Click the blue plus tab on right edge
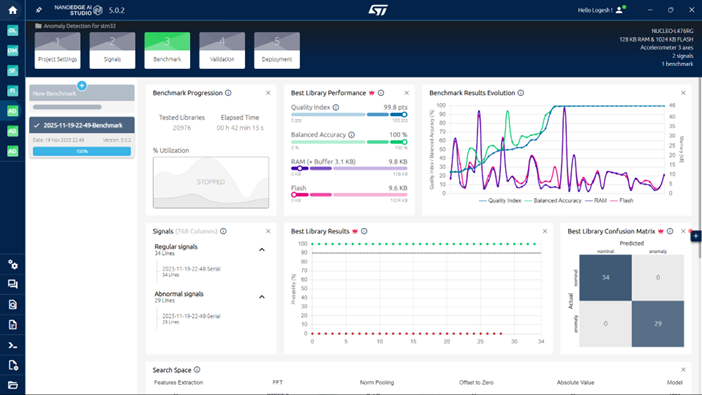Viewport: 702px width, 395px height. 696,236
